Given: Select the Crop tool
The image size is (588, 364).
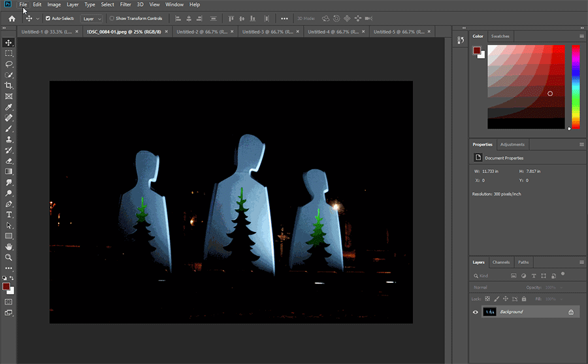Looking at the screenshot, I should (x=8, y=86).
